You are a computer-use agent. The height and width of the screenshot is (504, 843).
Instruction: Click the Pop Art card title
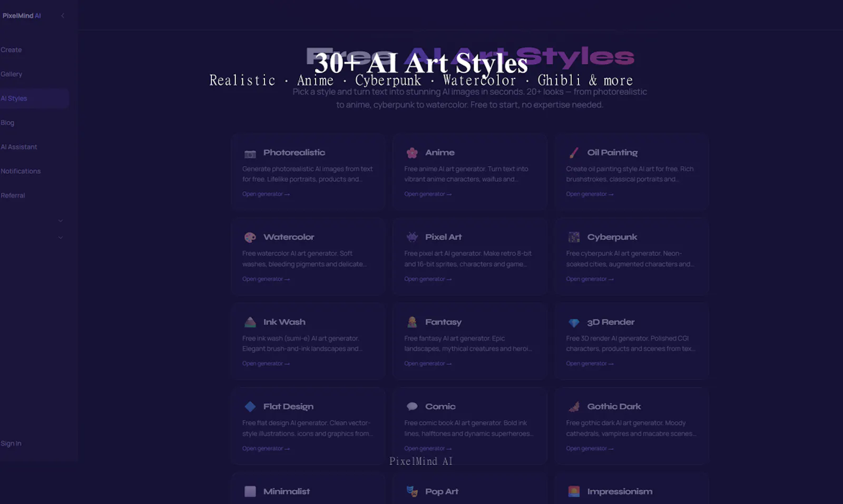pos(442,491)
